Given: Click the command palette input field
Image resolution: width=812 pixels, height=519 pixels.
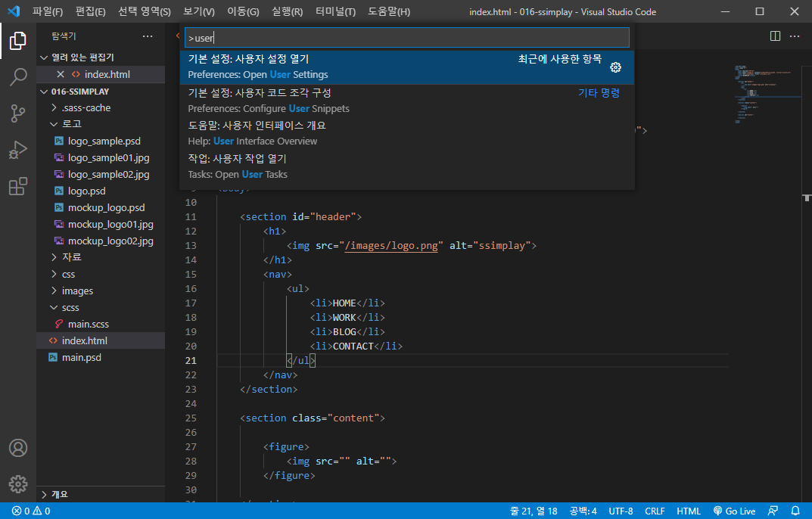Looking at the screenshot, I should (x=407, y=38).
